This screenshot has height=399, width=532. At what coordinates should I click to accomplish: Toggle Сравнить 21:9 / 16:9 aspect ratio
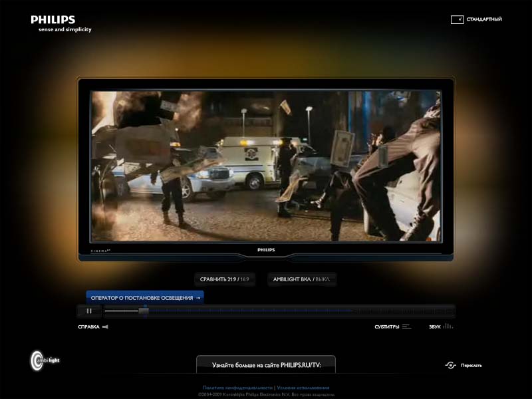point(224,279)
